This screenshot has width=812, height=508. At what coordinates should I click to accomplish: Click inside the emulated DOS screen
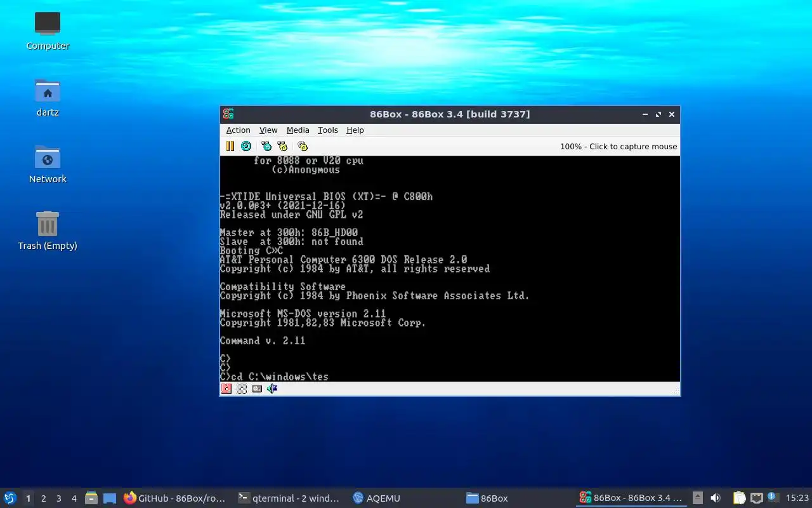point(450,269)
